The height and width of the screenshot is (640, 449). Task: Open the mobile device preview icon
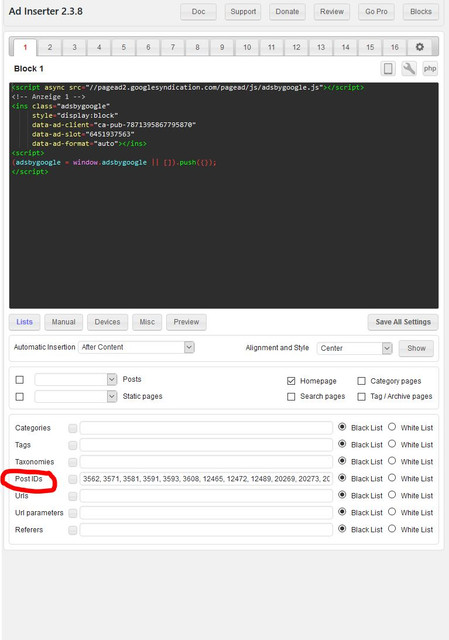pyautogui.click(x=388, y=69)
